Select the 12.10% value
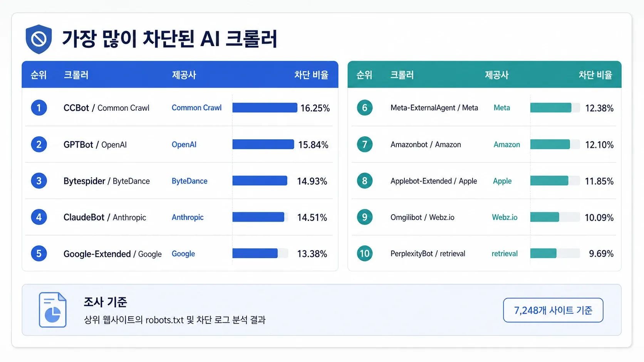Viewport: 644px width, 362px height. (x=599, y=145)
